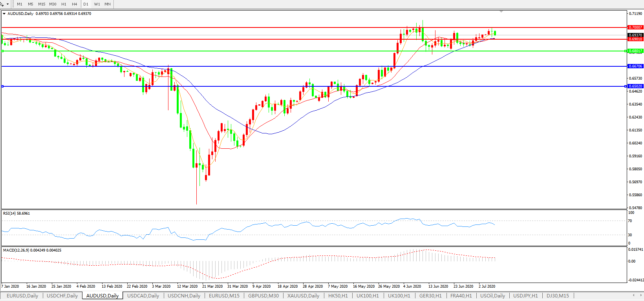Switch to the USOil,Daily tab
This screenshot has height=301, width=644.
coord(492,296)
